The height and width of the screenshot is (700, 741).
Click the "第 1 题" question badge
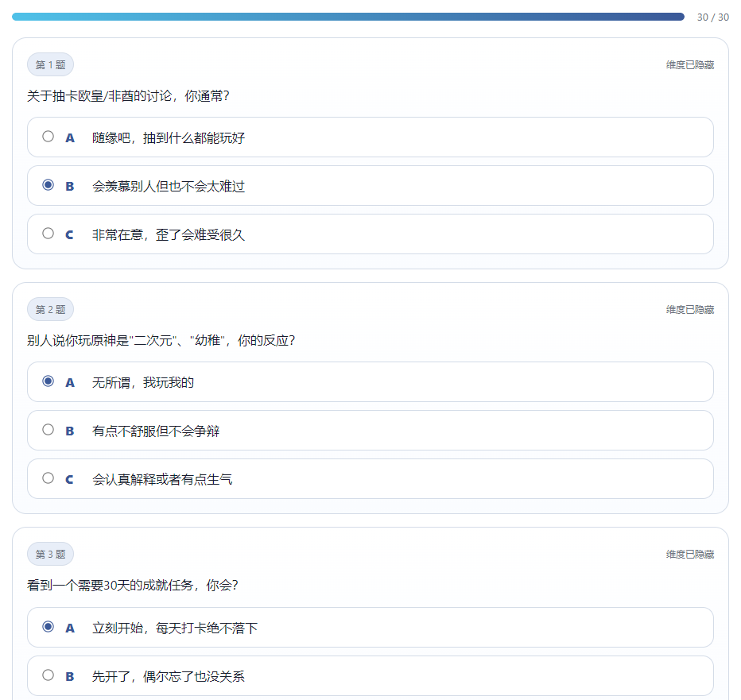[x=50, y=64]
